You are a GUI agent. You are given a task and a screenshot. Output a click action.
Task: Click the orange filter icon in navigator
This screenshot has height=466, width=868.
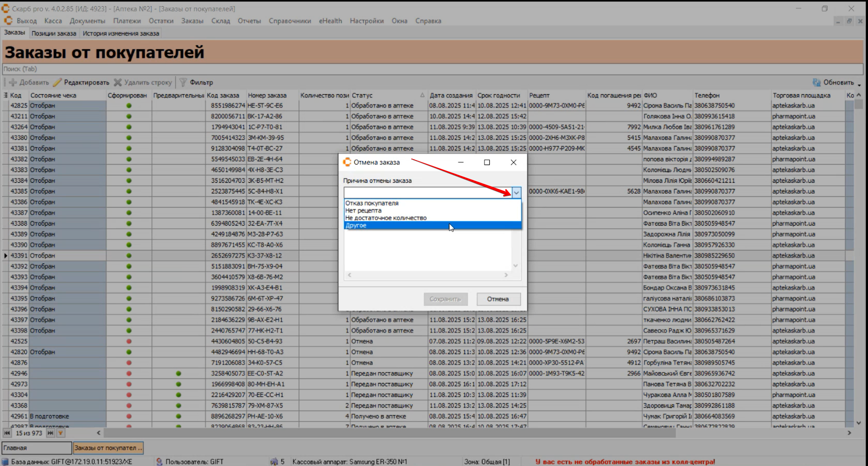coord(61,433)
